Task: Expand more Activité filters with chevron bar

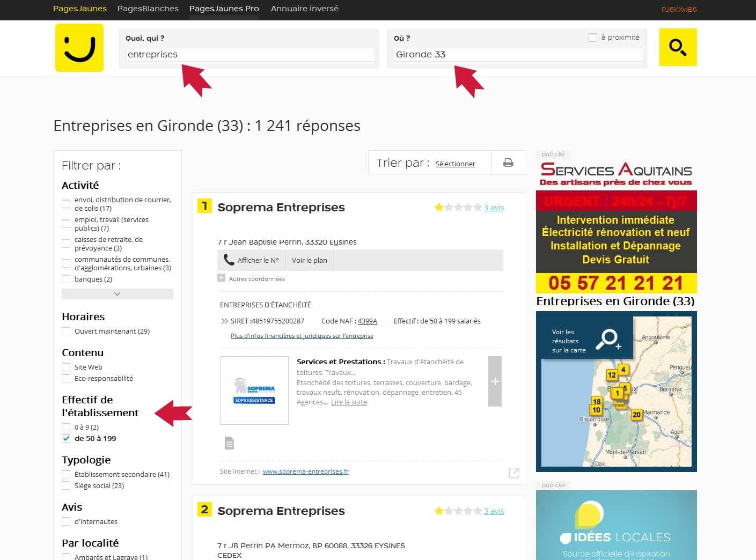Action: click(118, 294)
